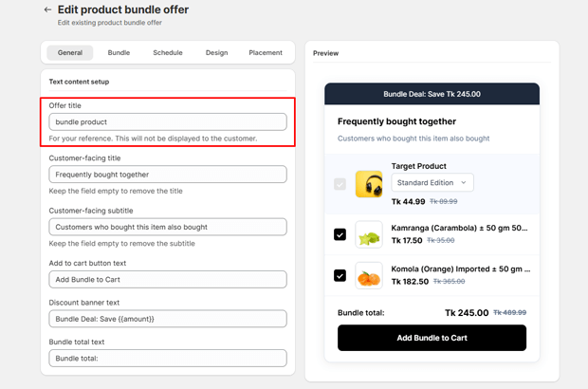Select the headphones Target Product thumbnail

[369, 184]
